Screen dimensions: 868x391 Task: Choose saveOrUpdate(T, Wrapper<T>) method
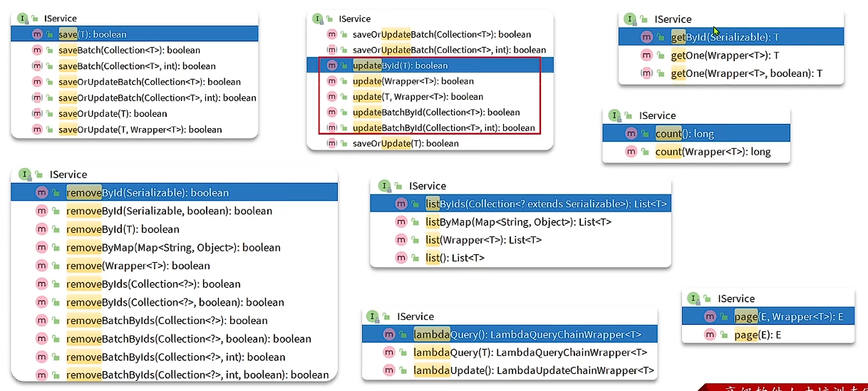pyautogui.click(x=140, y=130)
